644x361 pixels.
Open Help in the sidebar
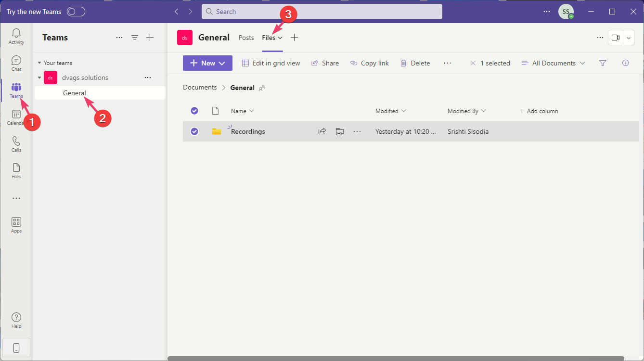click(16, 320)
